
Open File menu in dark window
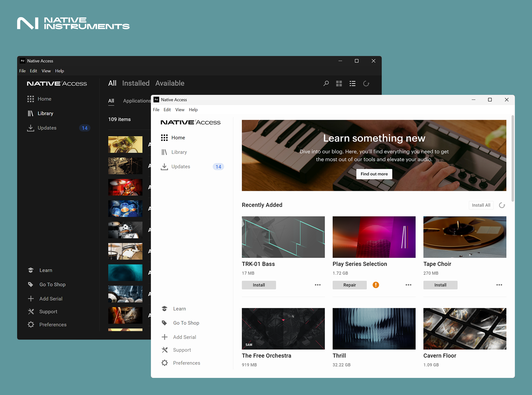click(x=22, y=71)
